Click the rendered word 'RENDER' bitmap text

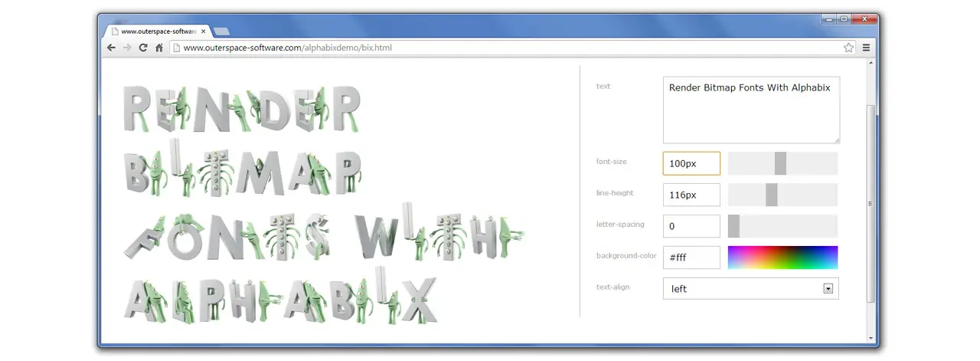242,110
